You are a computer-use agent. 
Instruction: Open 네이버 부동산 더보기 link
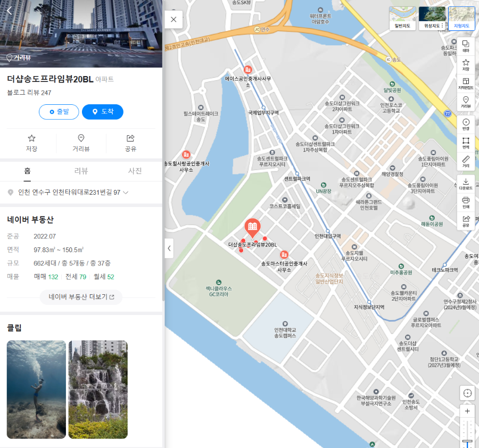click(x=81, y=297)
